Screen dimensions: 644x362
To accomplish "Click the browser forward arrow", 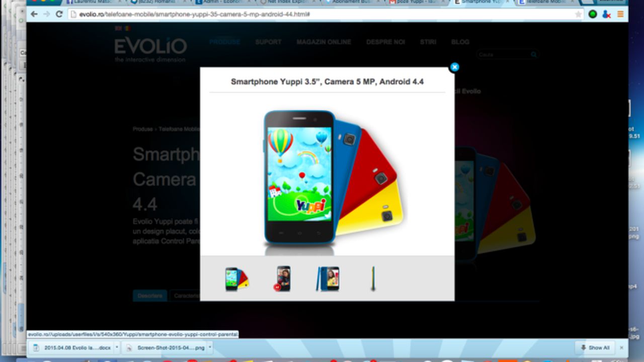I will [x=46, y=14].
